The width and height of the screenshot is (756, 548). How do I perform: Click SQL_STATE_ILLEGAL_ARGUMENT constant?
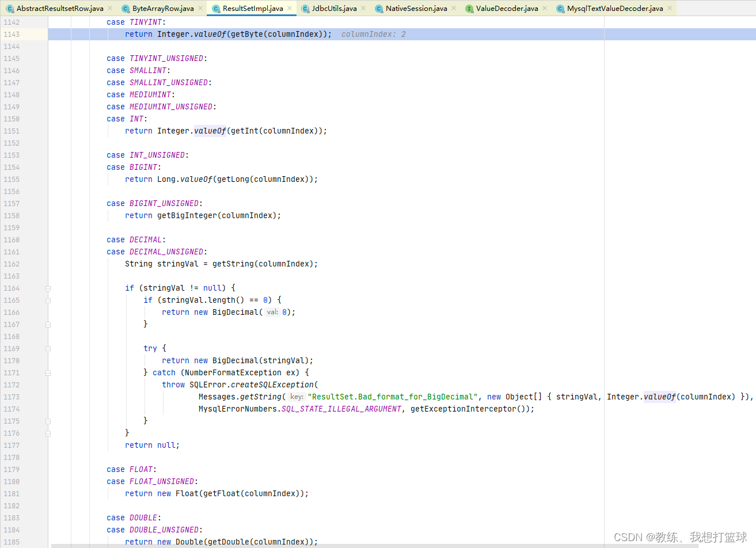pyautogui.click(x=341, y=409)
